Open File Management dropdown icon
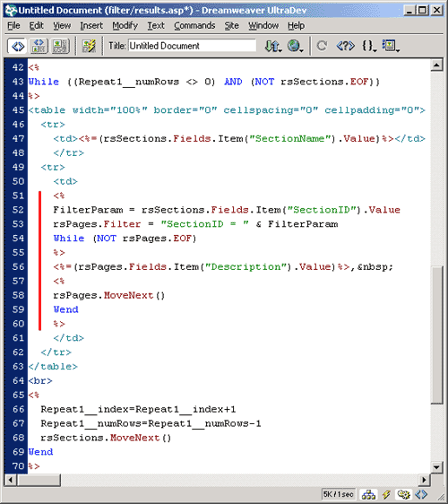Screen dimensions: 448x504 click(273, 46)
